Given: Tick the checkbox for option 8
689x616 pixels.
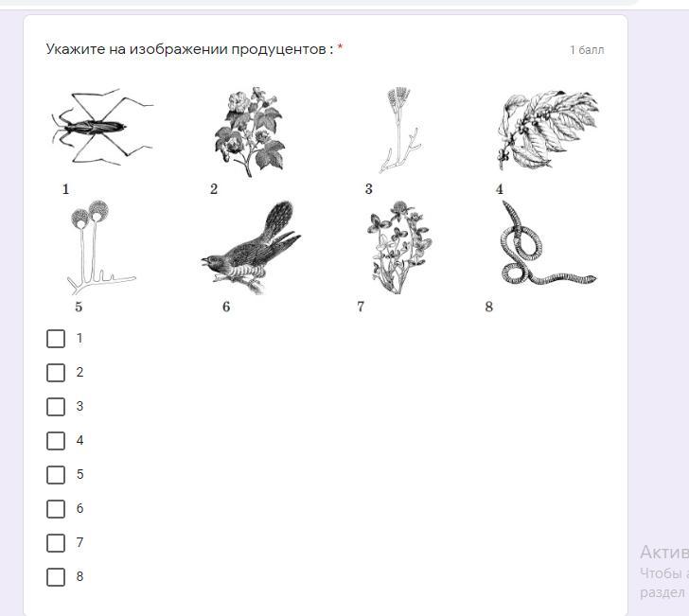Looking at the screenshot, I should [56, 577].
